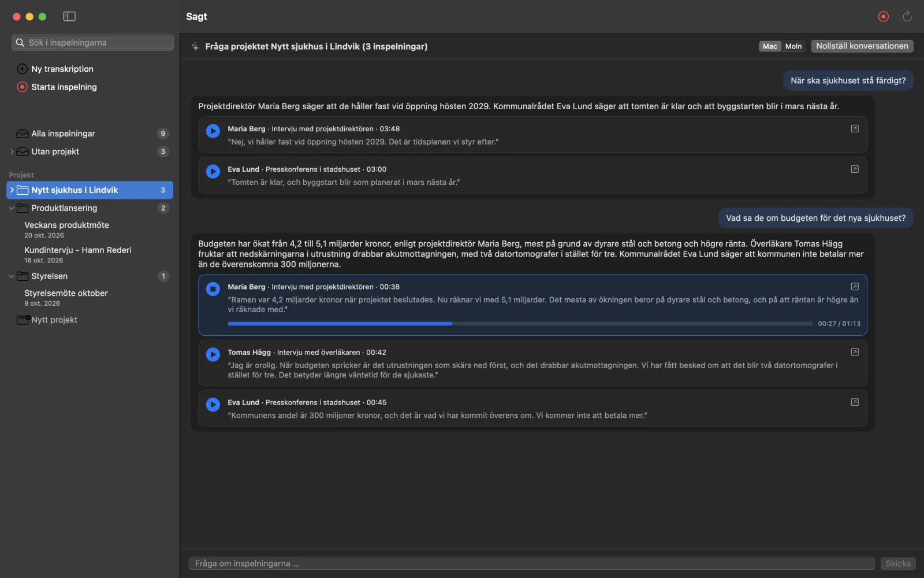Stop the playing Maria Berg clip at 00:38

213,288
